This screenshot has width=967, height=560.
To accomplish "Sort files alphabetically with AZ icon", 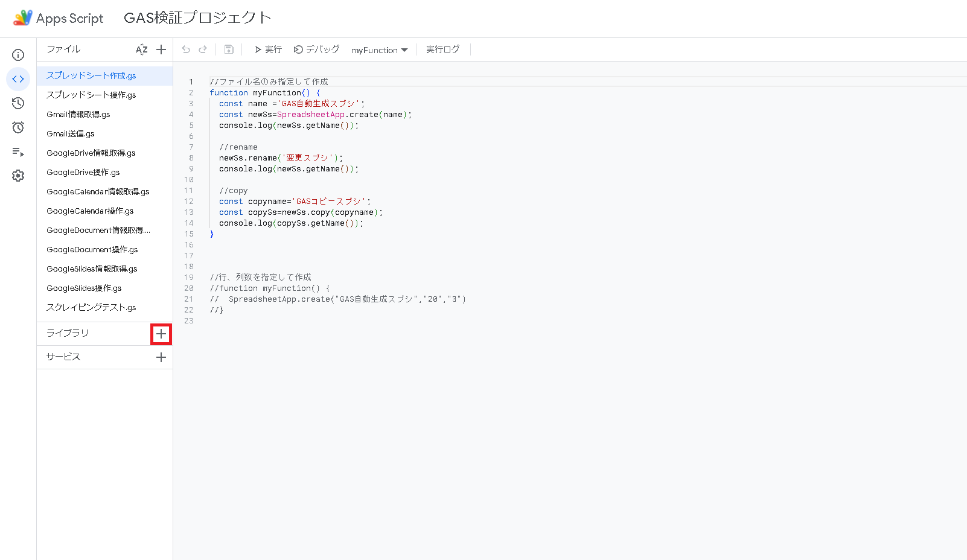I will tap(142, 49).
